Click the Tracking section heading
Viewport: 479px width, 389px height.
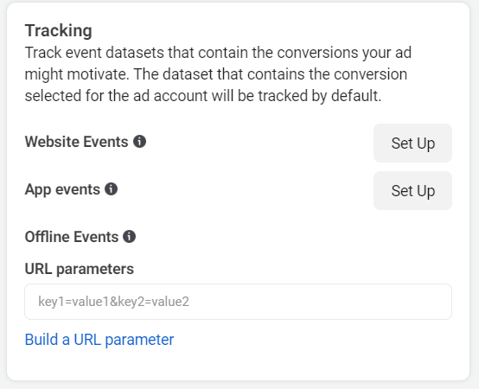(58, 31)
